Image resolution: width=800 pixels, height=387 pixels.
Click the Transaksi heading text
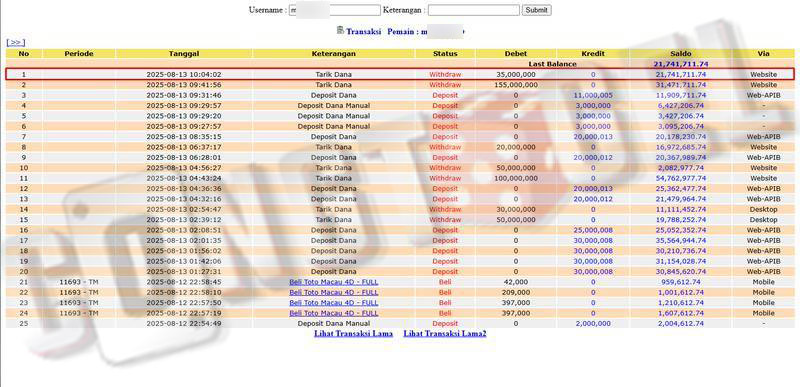pyautogui.click(x=363, y=32)
